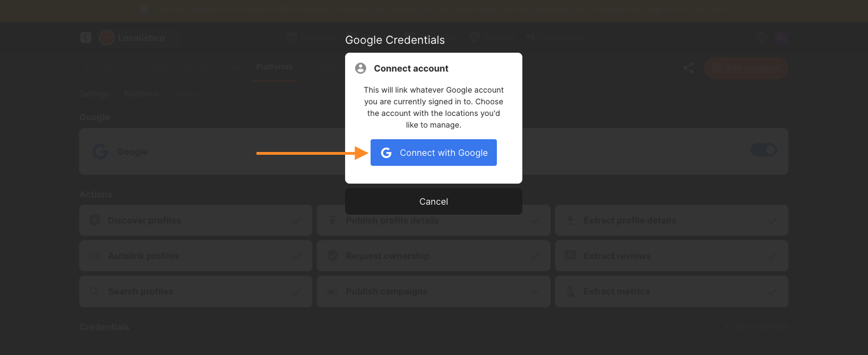Click the dash indicator on Publish campaigns
868x355 pixels.
click(x=535, y=291)
